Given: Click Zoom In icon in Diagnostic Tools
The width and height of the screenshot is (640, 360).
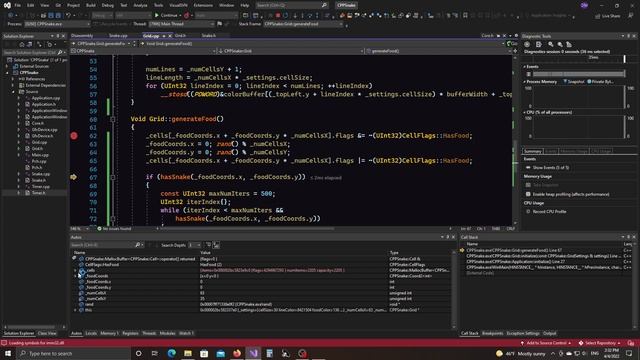Looking at the screenshot, I should [x=551, y=44].
